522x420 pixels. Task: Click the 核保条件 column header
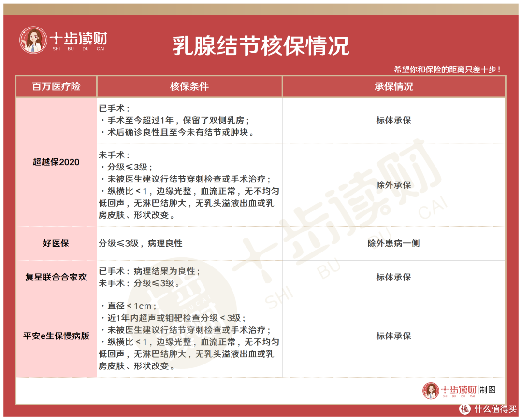click(189, 86)
